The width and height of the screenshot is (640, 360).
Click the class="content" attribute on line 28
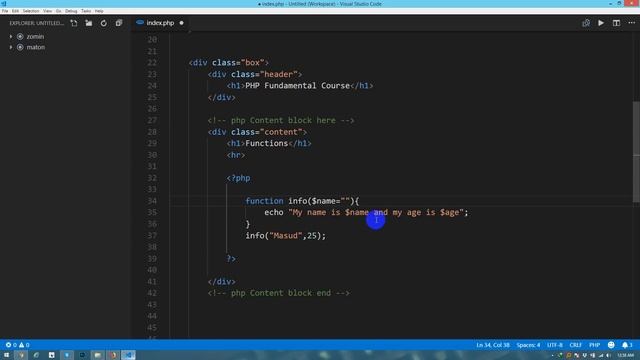pyautogui.click(x=266, y=132)
